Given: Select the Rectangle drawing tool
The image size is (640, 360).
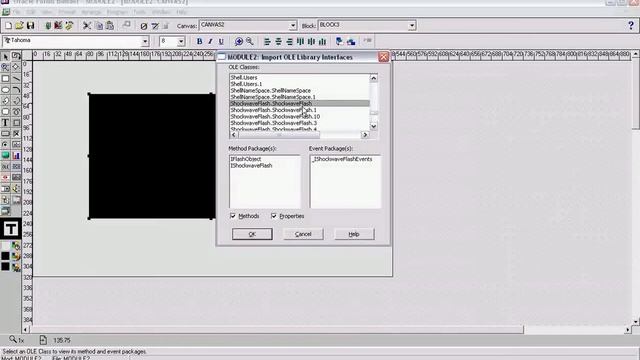Looking at the screenshot, I should pyautogui.click(x=5, y=78).
